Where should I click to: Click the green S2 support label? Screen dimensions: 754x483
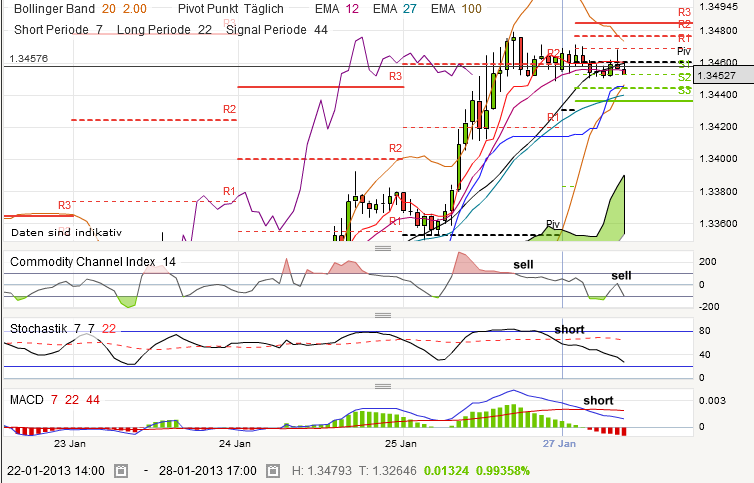[x=684, y=77]
